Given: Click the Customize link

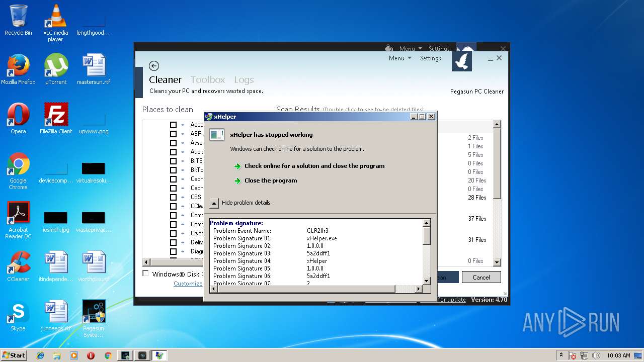Looking at the screenshot, I should click(188, 284).
